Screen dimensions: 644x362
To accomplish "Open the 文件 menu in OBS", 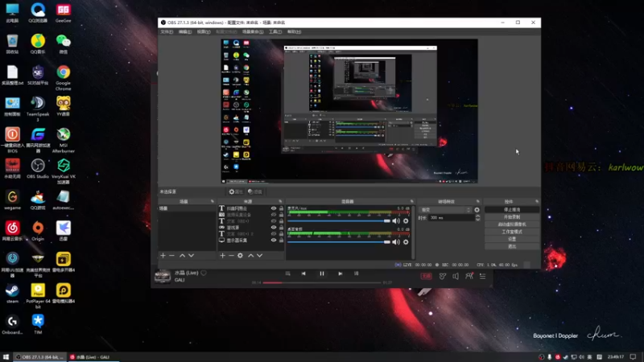I will (x=167, y=31).
